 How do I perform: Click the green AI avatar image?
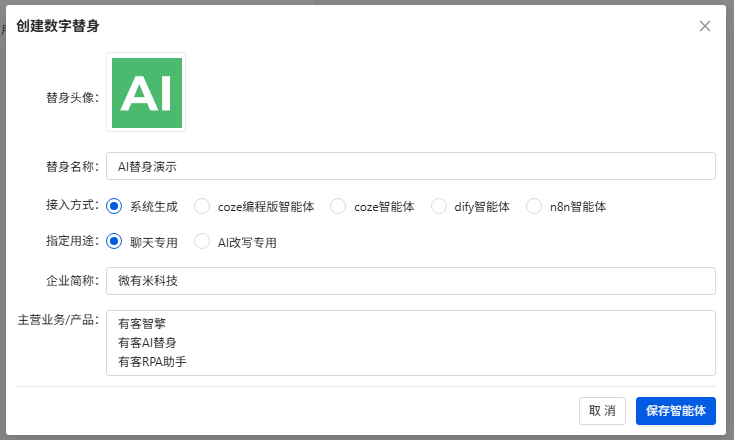click(x=147, y=93)
